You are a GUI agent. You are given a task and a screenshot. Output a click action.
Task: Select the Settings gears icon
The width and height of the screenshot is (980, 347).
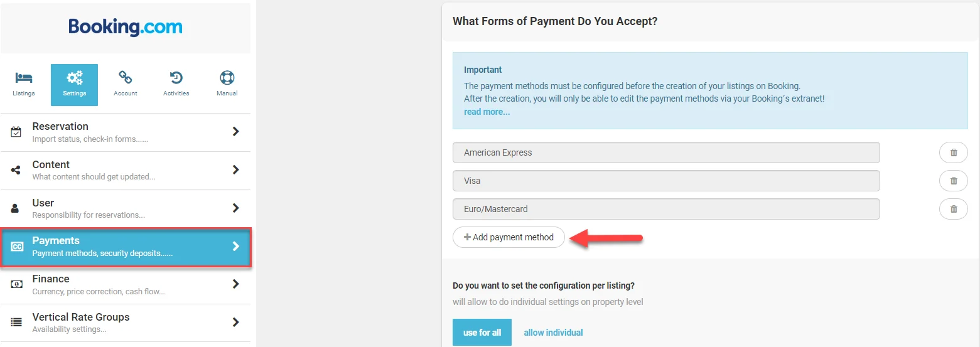pos(74,78)
